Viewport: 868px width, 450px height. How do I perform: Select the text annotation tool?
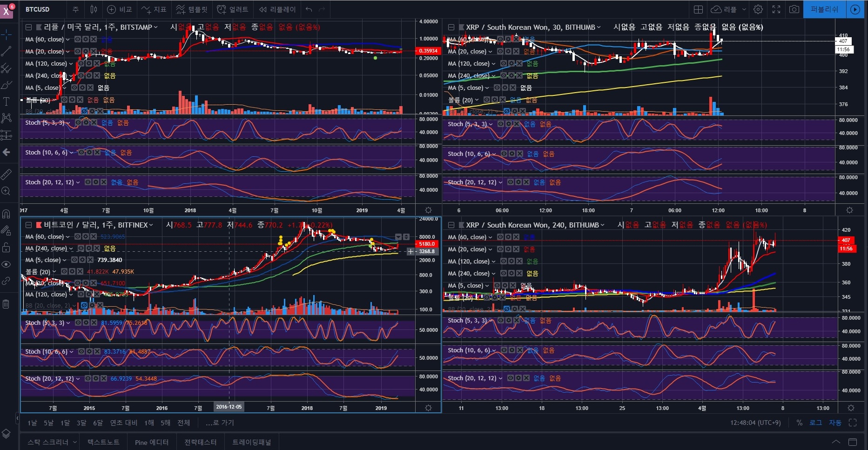point(7,101)
